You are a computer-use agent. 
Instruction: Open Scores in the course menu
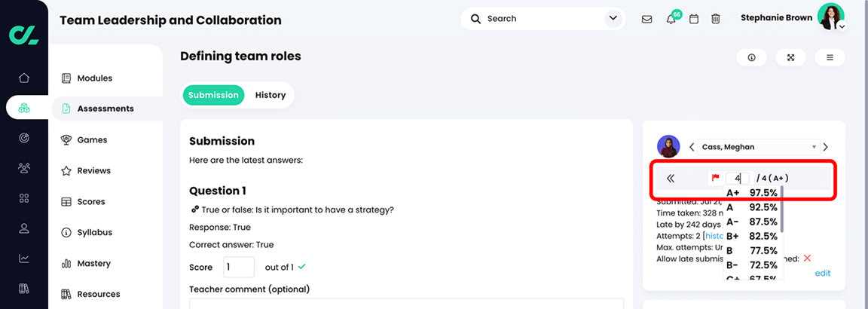tap(91, 202)
